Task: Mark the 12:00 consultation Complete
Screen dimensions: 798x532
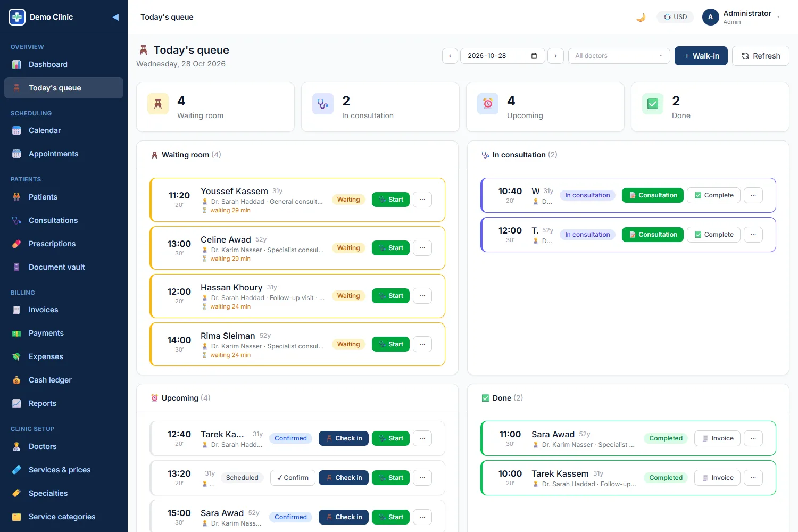Action: coord(713,235)
